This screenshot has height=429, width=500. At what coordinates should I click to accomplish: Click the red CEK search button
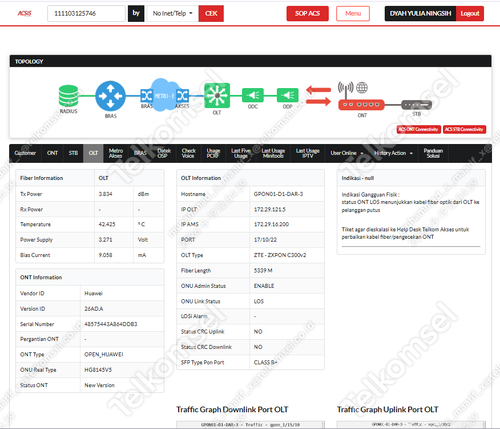[211, 13]
